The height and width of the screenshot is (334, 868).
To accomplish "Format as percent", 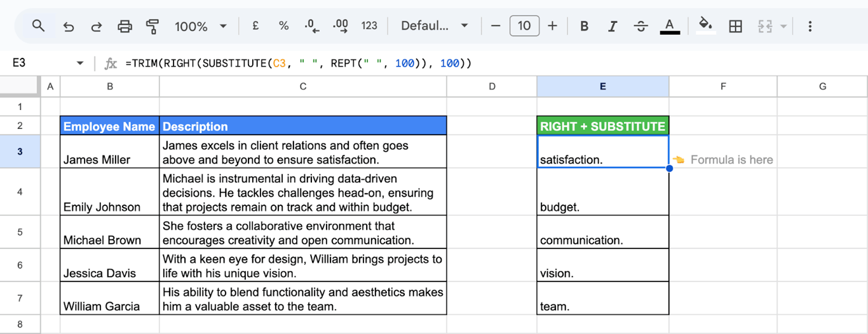I will (283, 26).
